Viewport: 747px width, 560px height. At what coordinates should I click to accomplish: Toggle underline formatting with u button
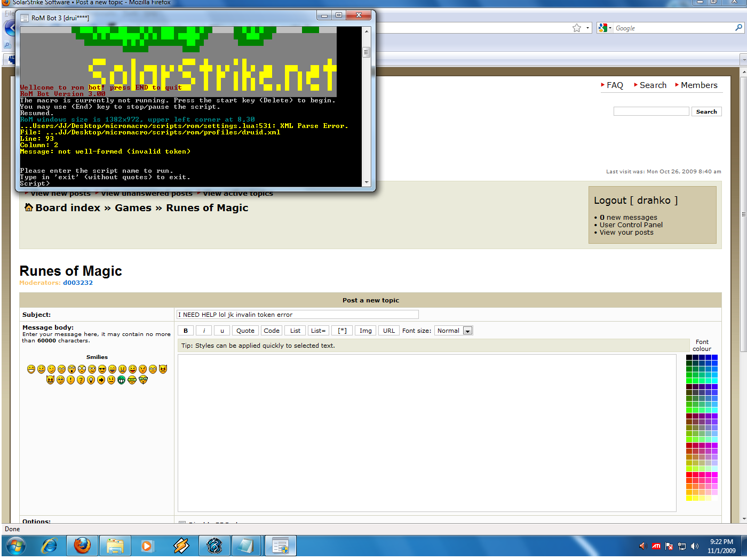click(222, 331)
